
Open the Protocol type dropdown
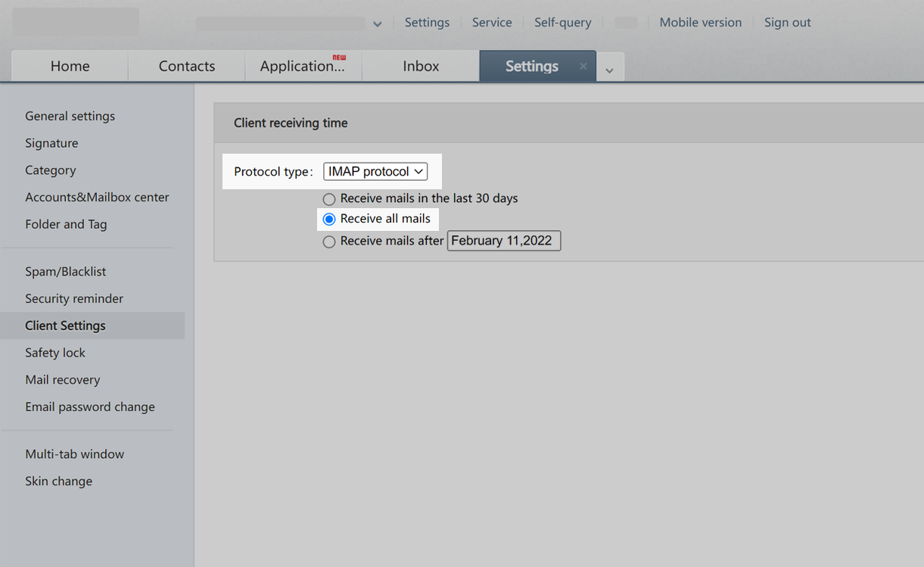click(375, 172)
